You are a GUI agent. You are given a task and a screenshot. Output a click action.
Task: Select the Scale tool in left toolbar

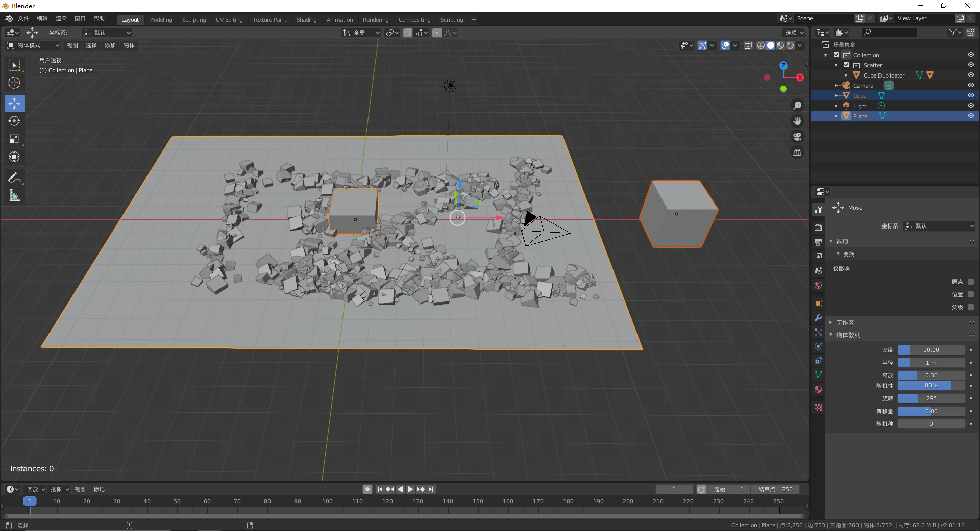coord(14,139)
